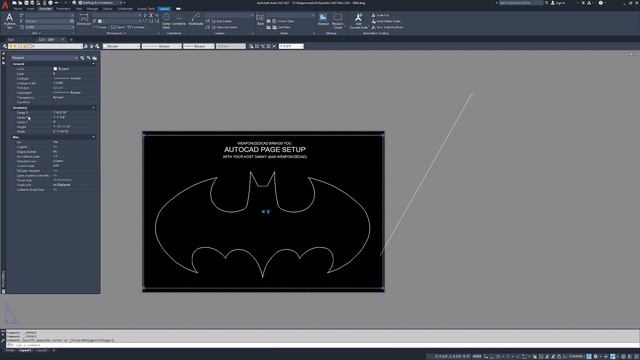Click the Center Mark tool
Image resolution: width=640 pixels, height=360 pixels.
pyautogui.click(x=166, y=20)
